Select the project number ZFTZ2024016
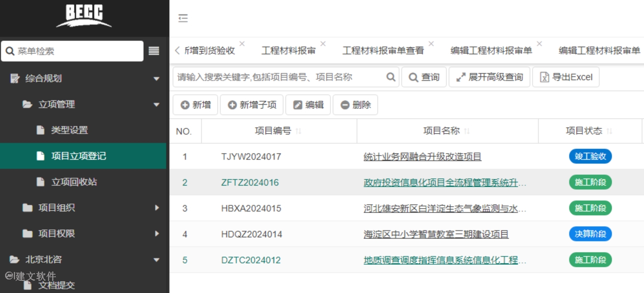 pos(250,182)
